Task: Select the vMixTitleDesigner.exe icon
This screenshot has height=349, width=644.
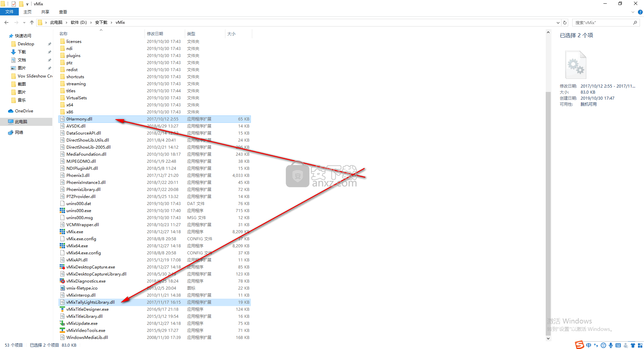Action: point(62,309)
